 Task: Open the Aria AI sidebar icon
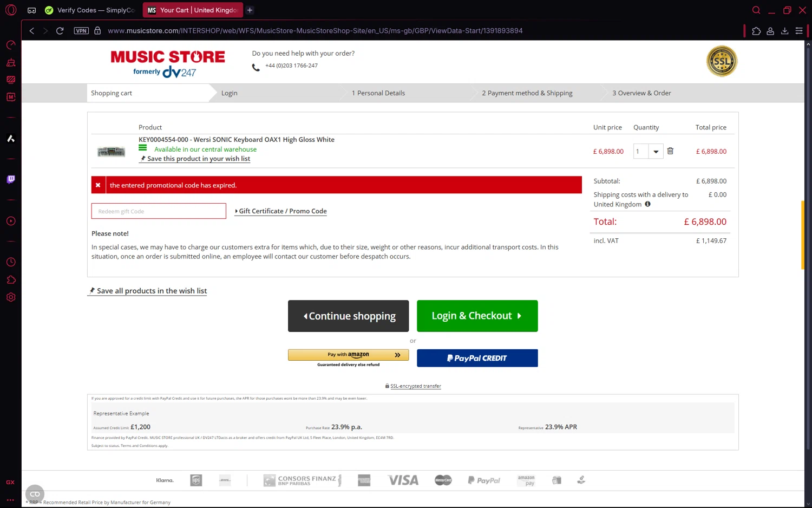tap(11, 139)
